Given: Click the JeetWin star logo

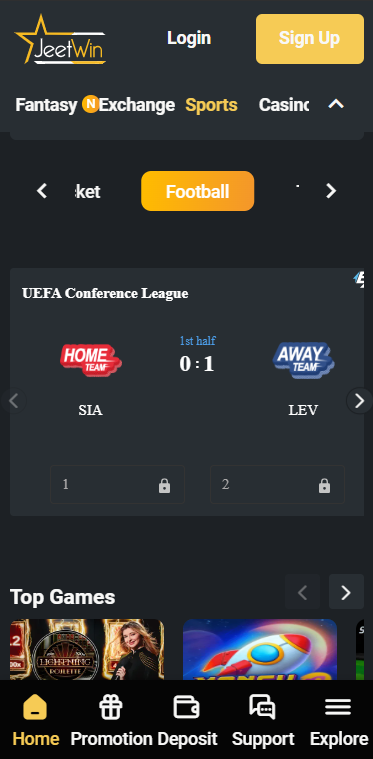Looking at the screenshot, I should click(x=60, y=39).
